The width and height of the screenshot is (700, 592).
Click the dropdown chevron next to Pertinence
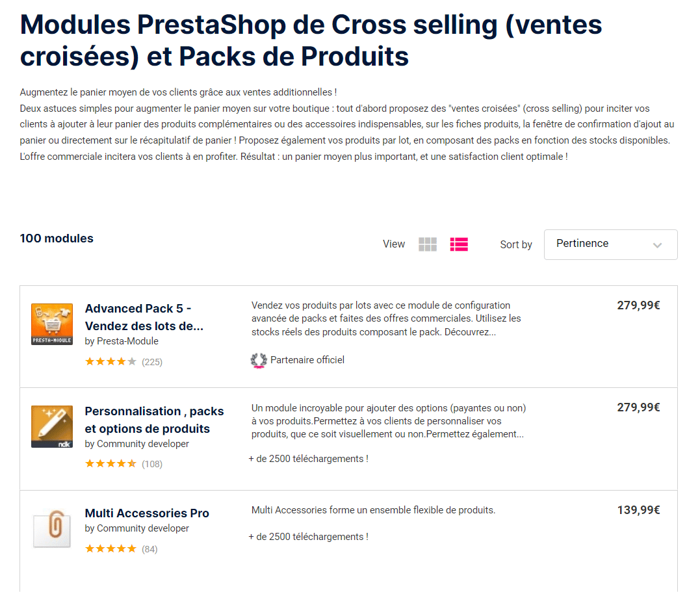(657, 245)
